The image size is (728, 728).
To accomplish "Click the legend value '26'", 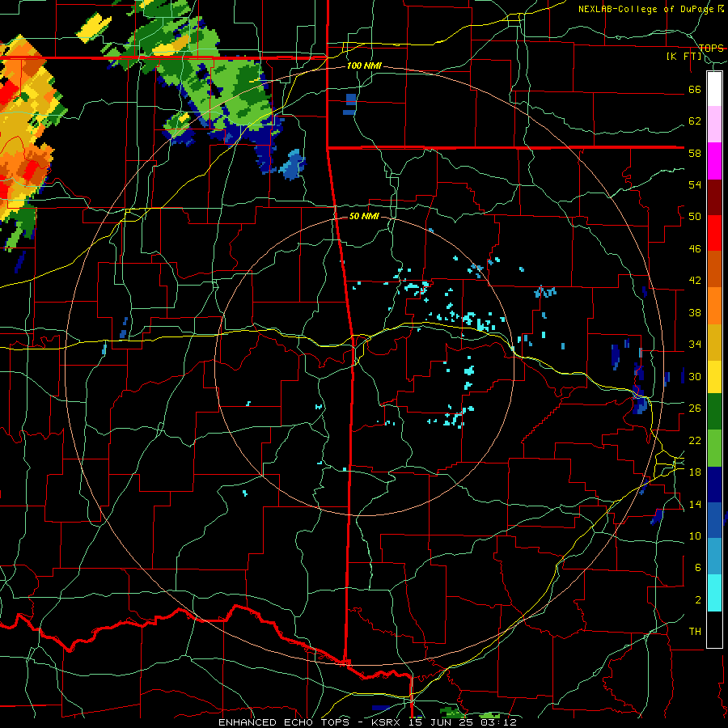I will point(695,408).
